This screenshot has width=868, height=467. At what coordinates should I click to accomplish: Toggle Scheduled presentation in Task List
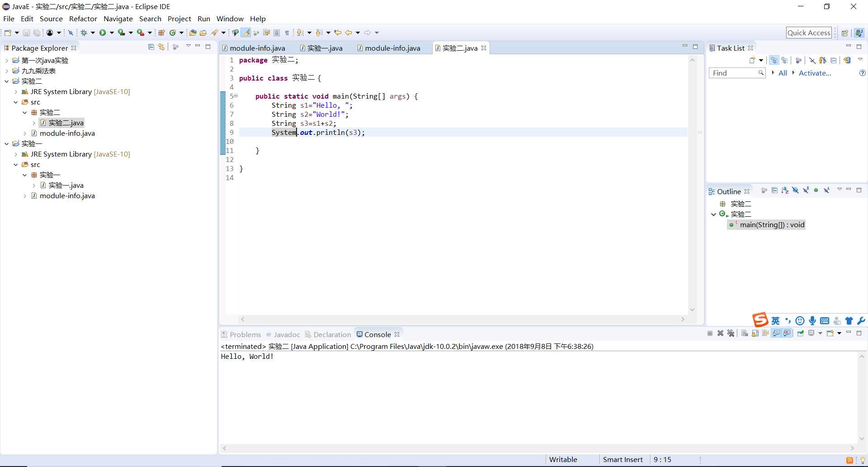tap(784, 60)
